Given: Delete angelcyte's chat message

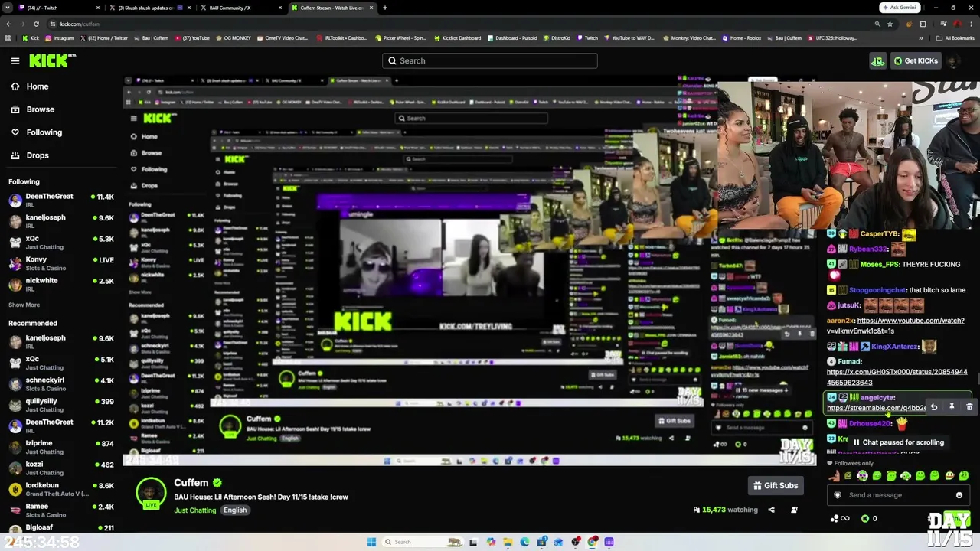Looking at the screenshot, I should click(969, 407).
